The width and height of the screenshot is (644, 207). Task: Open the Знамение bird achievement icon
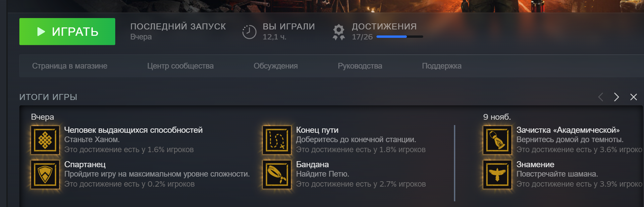pyautogui.click(x=497, y=174)
